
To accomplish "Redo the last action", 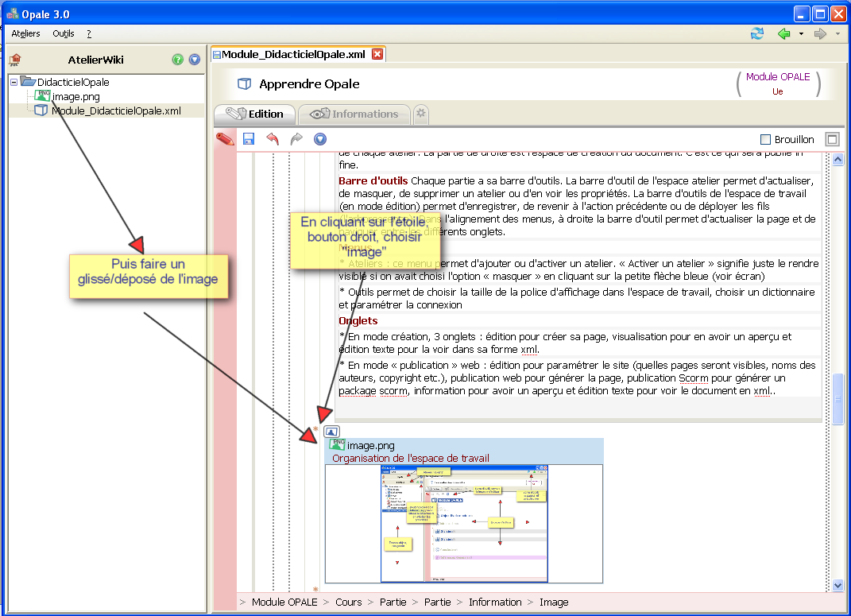I will (x=296, y=139).
